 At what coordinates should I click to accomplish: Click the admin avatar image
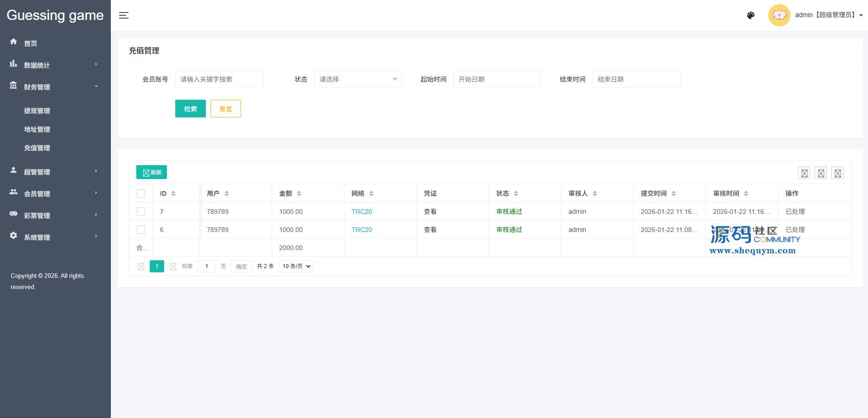pyautogui.click(x=779, y=15)
